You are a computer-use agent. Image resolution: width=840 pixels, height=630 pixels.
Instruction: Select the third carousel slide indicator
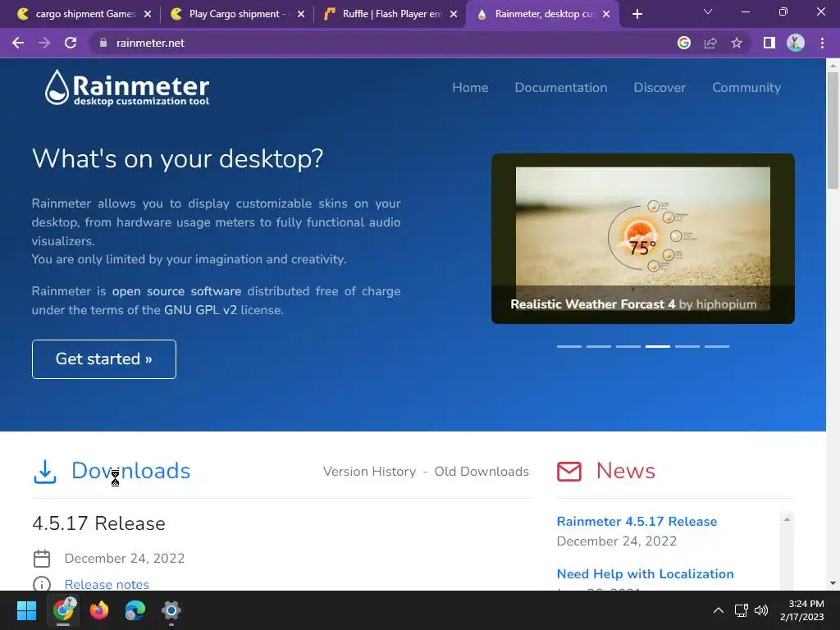tap(628, 347)
